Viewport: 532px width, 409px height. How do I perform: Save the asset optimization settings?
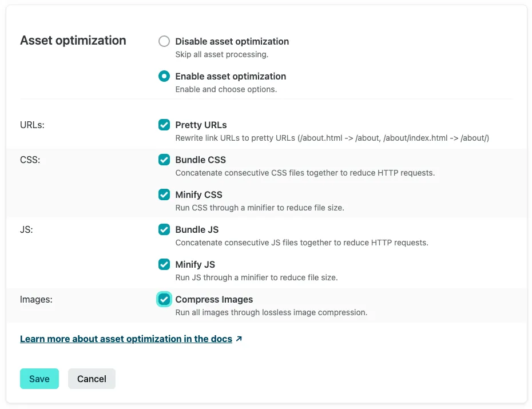coord(39,379)
